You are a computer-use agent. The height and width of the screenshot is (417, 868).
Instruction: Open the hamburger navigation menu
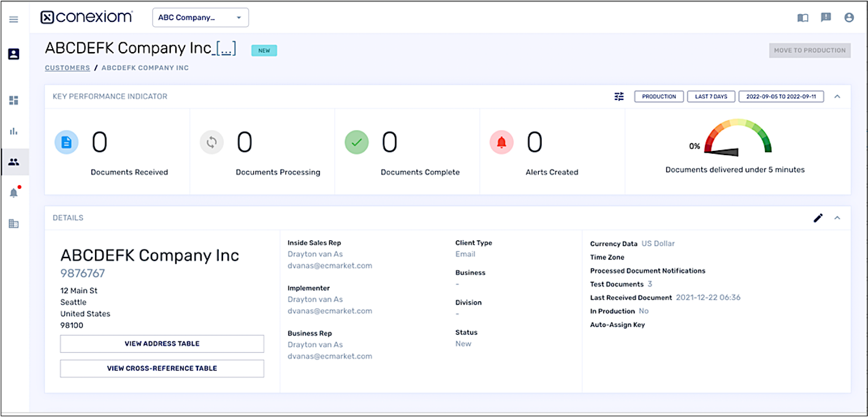pyautogui.click(x=13, y=19)
